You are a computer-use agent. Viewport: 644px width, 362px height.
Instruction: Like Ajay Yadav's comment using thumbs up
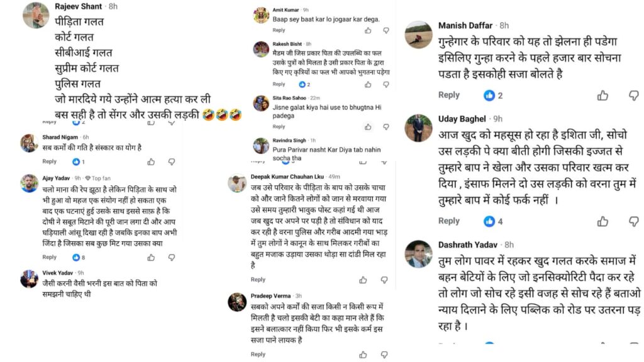click(151, 257)
